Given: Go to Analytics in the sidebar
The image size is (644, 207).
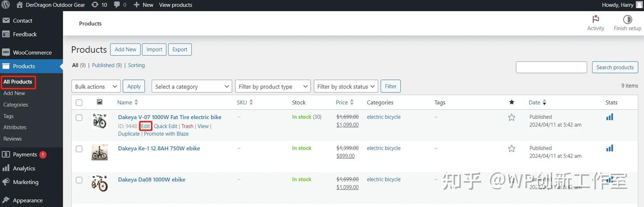Looking at the screenshot, I should point(24,168).
